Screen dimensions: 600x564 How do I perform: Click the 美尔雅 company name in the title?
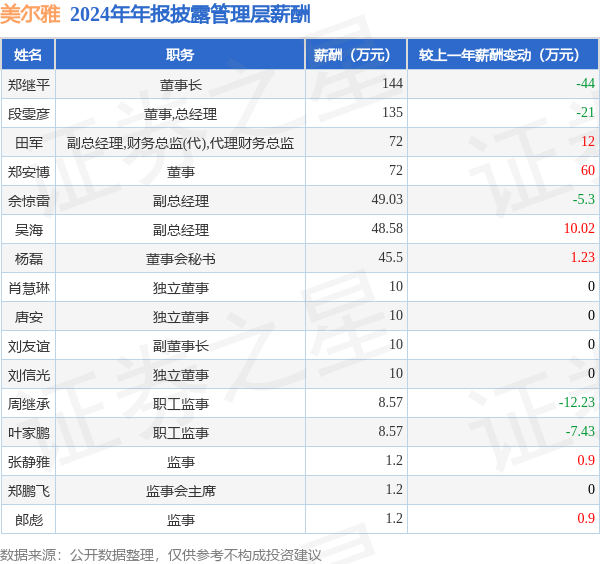pyautogui.click(x=30, y=15)
